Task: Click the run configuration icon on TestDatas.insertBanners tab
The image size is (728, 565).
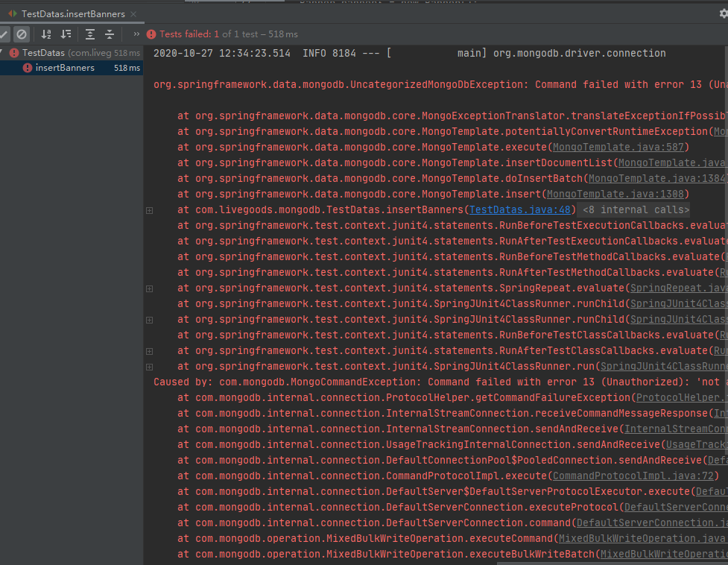Action: [13, 14]
